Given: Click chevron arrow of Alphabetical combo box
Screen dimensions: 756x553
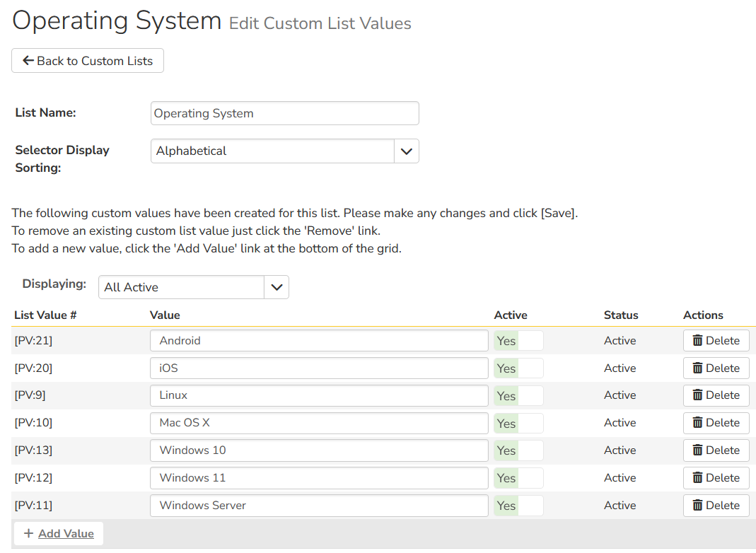Looking at the screenshot, I should click(406, 151).
